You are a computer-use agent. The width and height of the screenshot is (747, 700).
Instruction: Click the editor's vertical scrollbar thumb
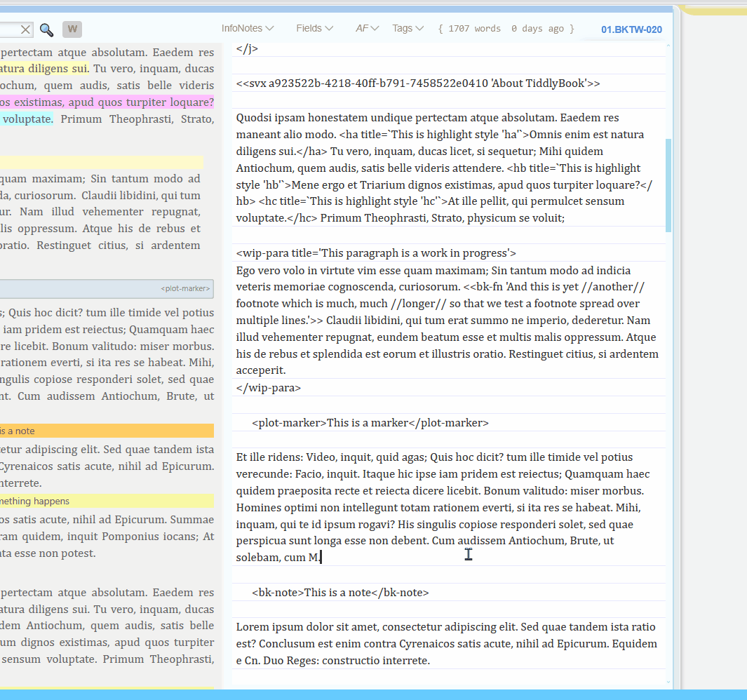point(668,185)
